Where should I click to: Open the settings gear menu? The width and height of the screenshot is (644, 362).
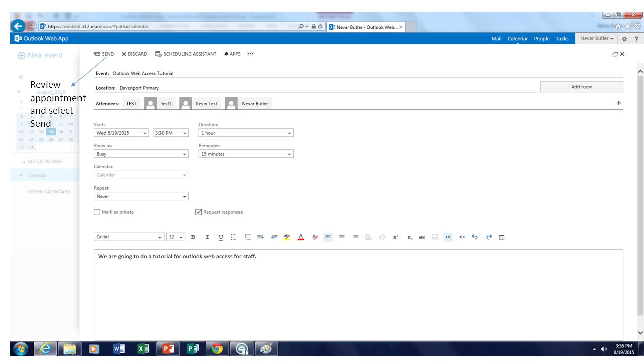point(624,39)
